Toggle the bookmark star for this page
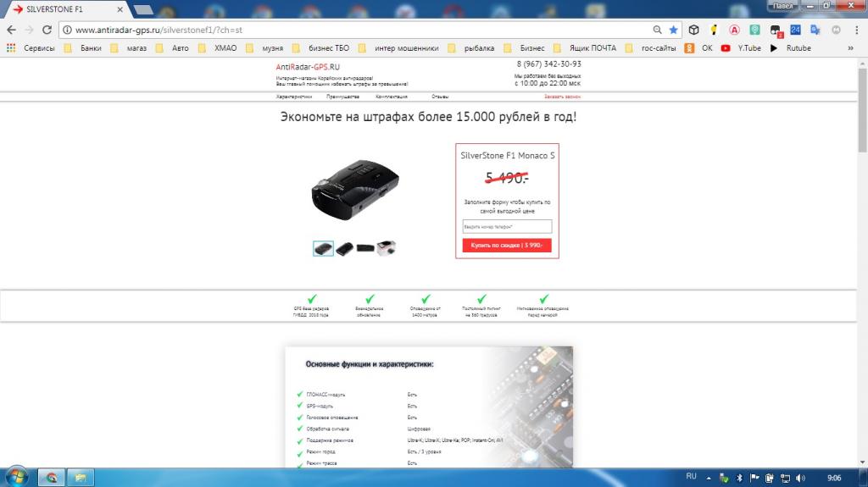Screen dimensions: 868x487 coord(673,30)
